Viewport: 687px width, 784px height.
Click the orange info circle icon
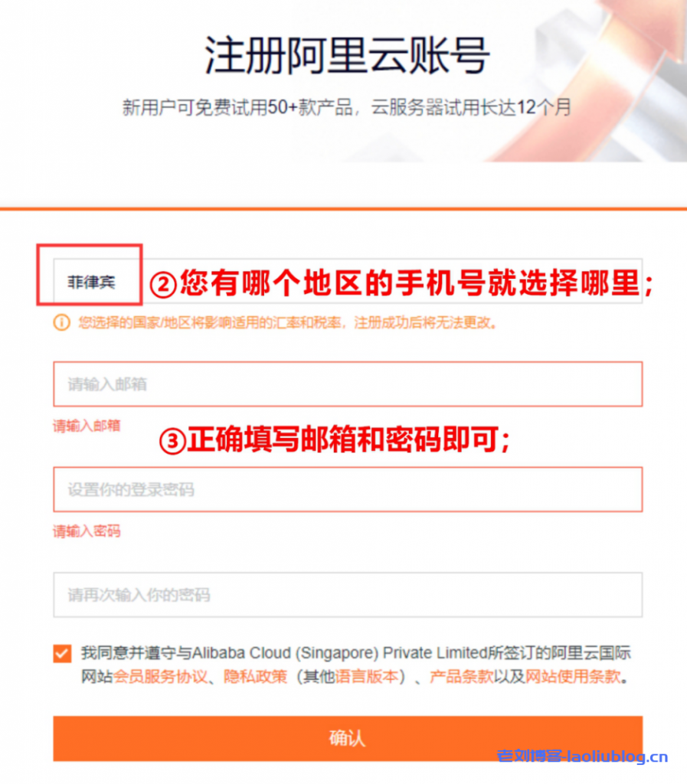coord(62,323)
